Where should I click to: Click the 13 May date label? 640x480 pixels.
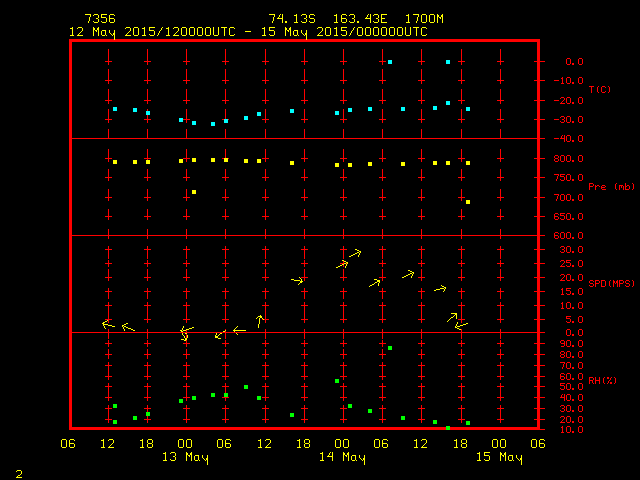pyautogui.click(x=185, y=458)
